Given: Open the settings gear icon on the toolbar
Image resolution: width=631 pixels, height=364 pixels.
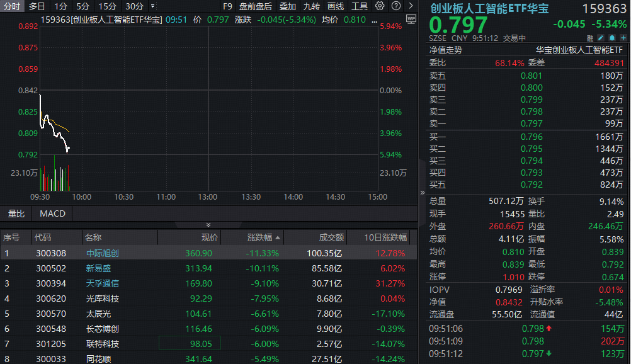Looking at the screenshot, I should 378,6.
